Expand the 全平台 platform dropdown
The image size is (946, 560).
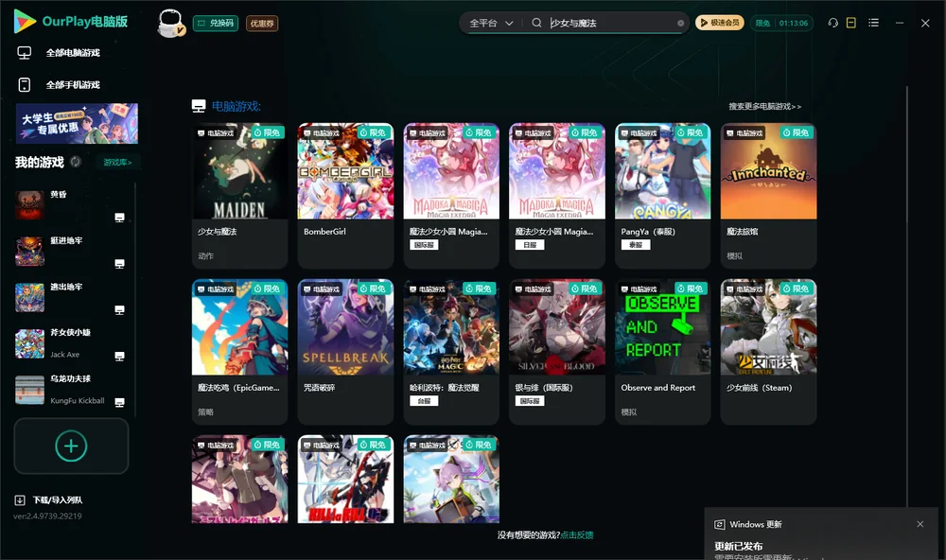click(491, 23)
